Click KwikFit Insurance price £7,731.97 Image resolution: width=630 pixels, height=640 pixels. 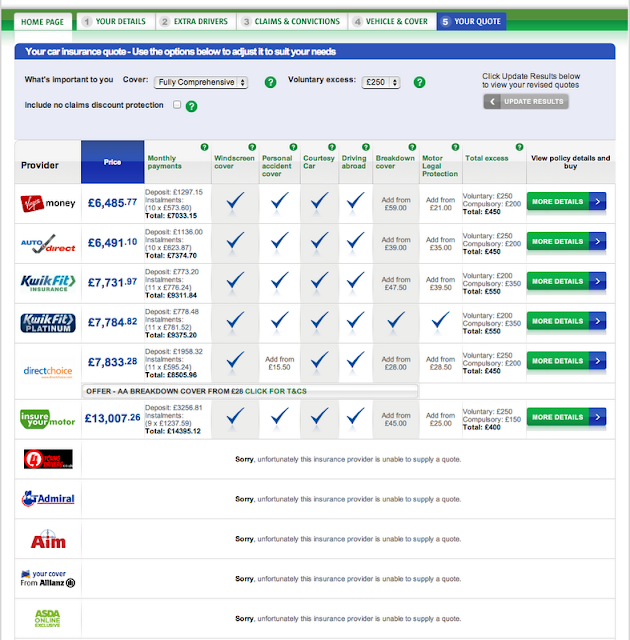click(x=113, y=282)
